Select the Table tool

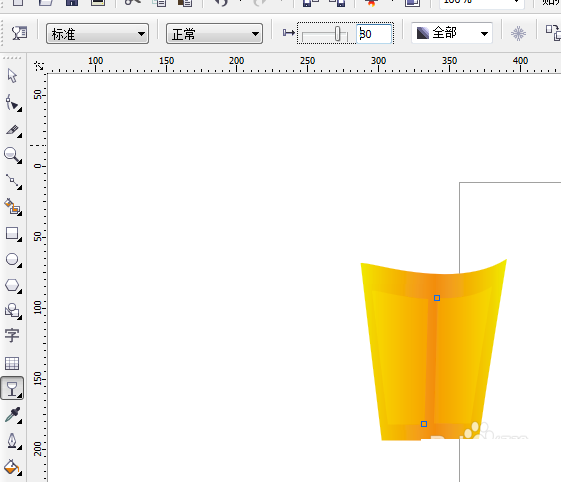(12, 363)
